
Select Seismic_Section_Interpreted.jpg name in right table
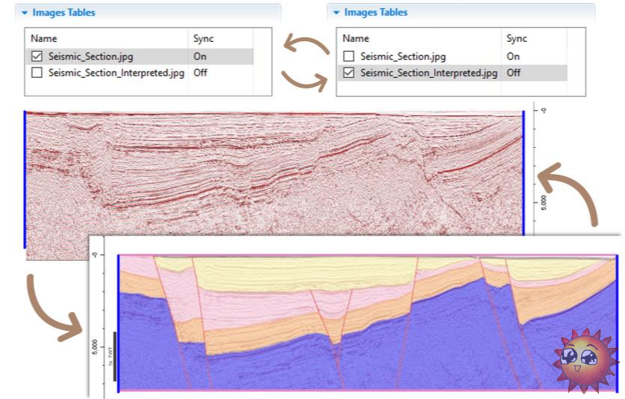coord(429,73)
